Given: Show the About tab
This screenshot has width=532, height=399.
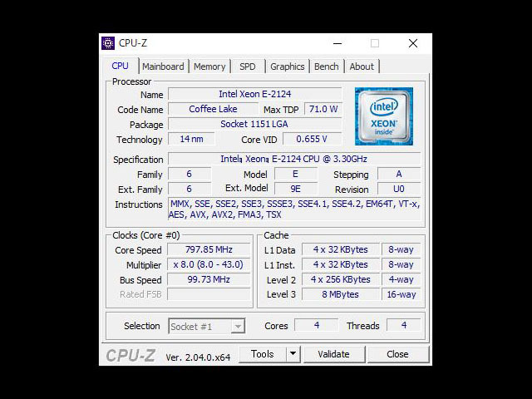Looking at the screenshot, I should 362,66.
